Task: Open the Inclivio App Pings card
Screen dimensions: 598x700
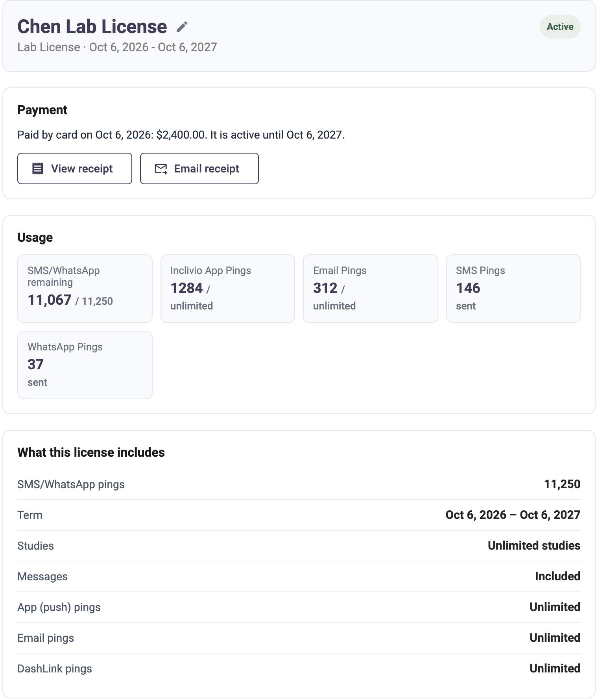Action: (228, 289)
